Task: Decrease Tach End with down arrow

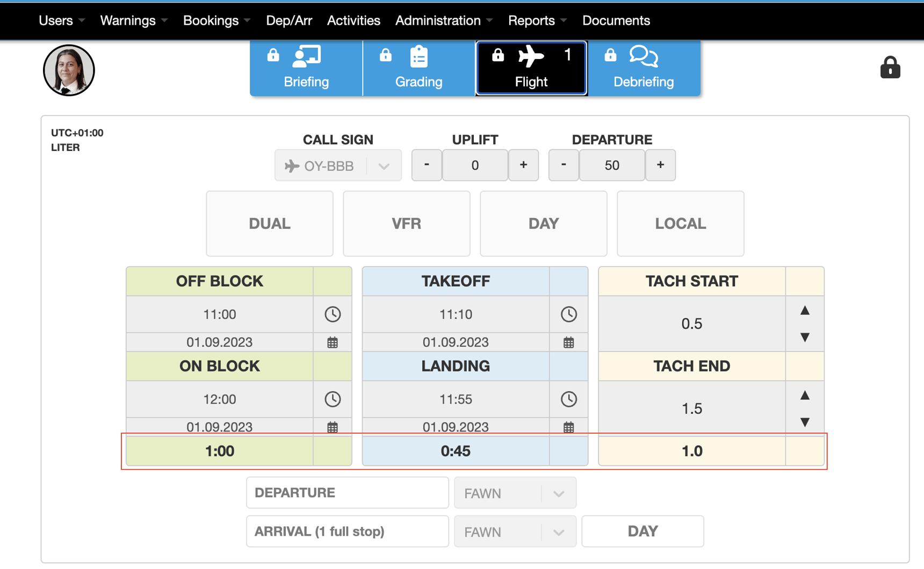Action: click(805, 422)
